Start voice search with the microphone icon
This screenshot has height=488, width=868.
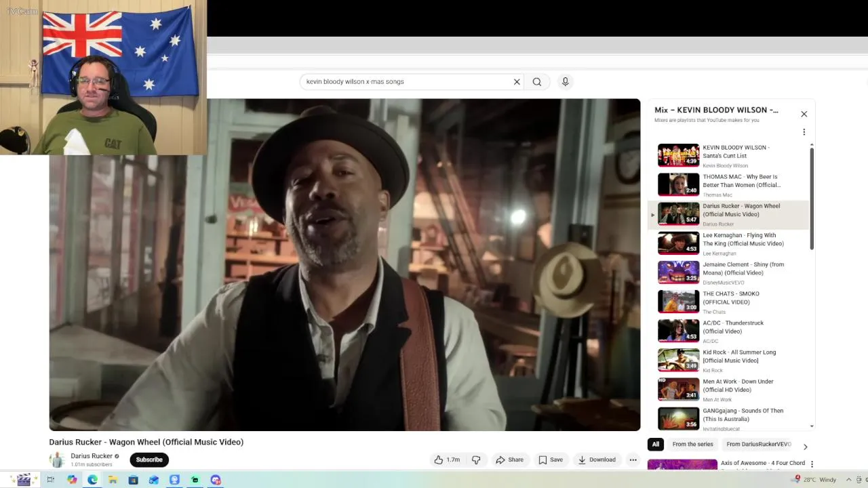[x=565, y=81]
